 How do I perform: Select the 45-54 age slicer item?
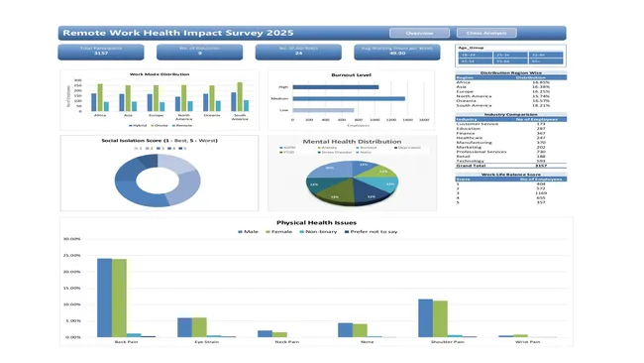pyautogui.click(x=475, y=61)
